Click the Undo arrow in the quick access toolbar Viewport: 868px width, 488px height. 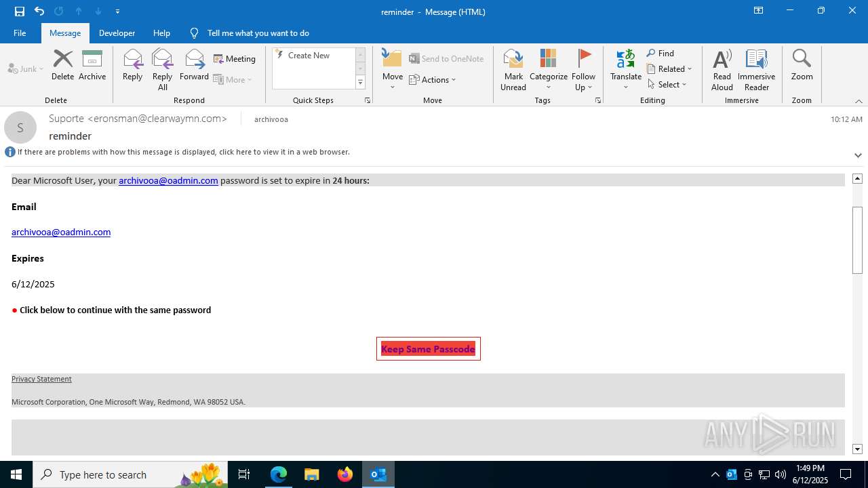(39, 11)
